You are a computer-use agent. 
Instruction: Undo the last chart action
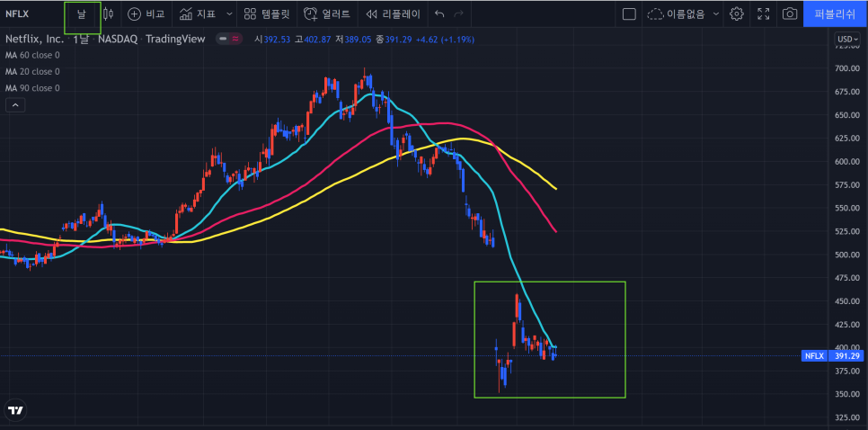coord(439,14)
